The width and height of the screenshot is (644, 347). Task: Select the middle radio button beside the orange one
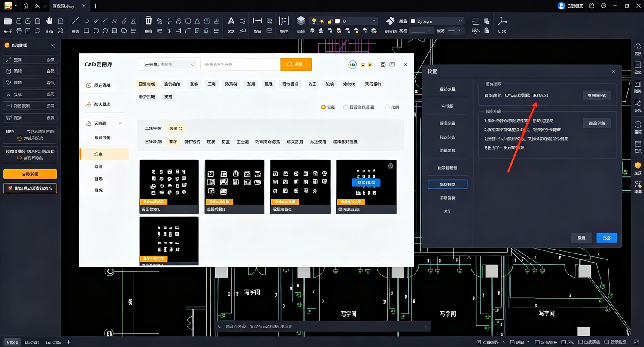[346, 107]
